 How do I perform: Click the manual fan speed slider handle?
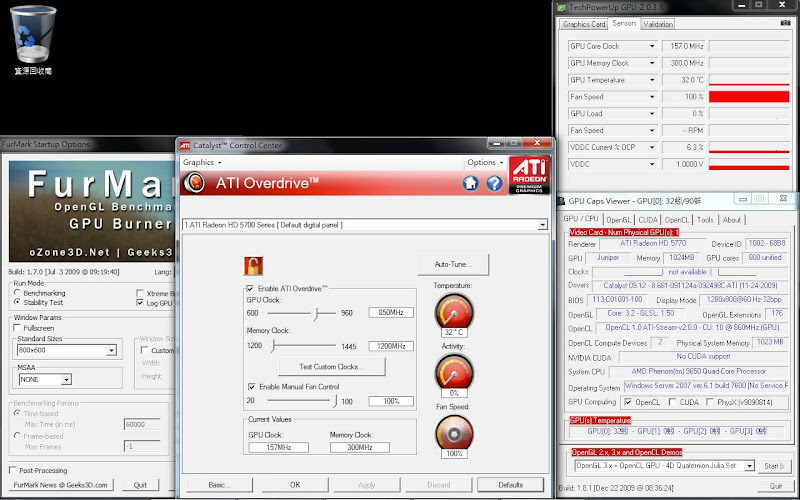click(x=335, y=401)
